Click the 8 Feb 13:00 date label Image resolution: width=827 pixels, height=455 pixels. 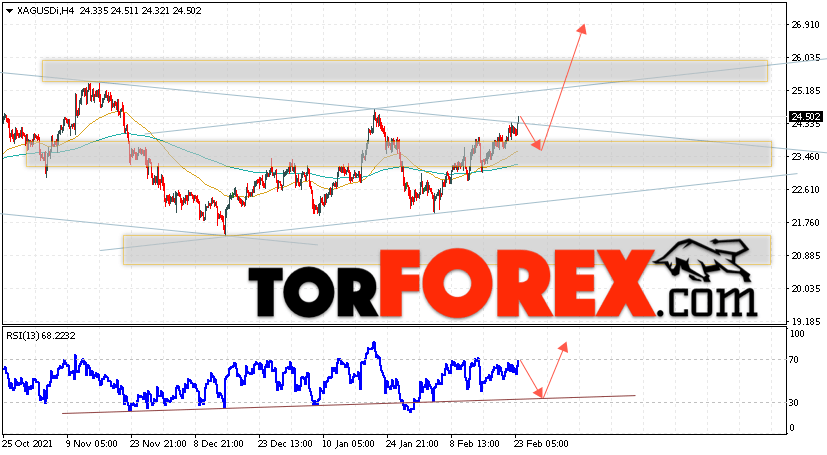tap(474, 444)
